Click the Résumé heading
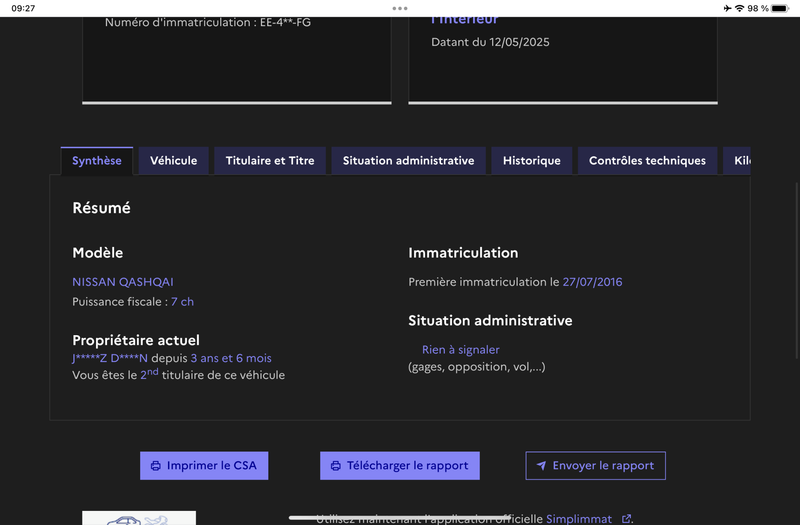This screenshot has width=800, height=525. click(x=102, y=208)
